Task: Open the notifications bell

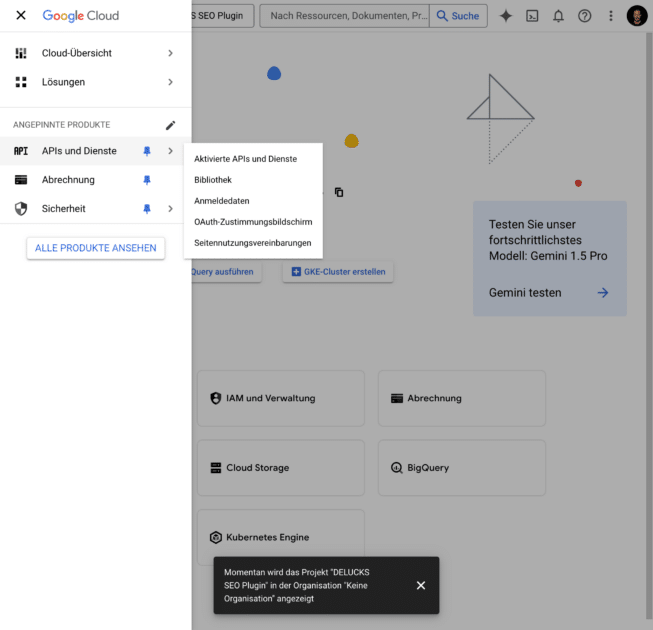Action: coord(558,16)
